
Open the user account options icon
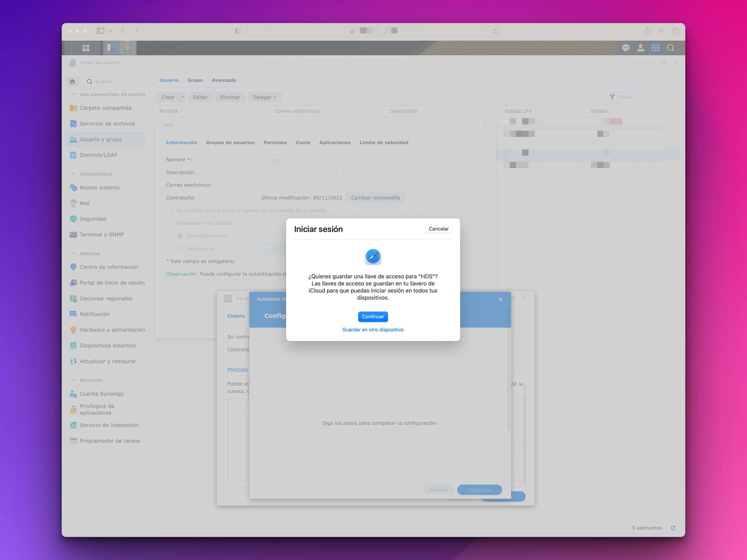pyautogui.click(x=640, y=48)
